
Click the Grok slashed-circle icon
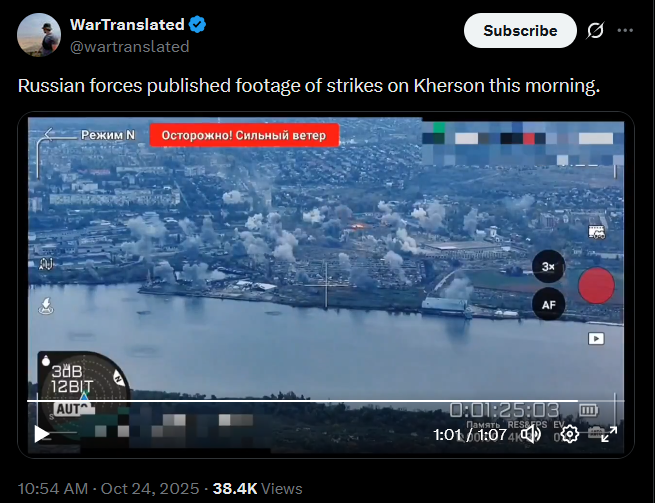pyautogui.click(x=595, y=30)
